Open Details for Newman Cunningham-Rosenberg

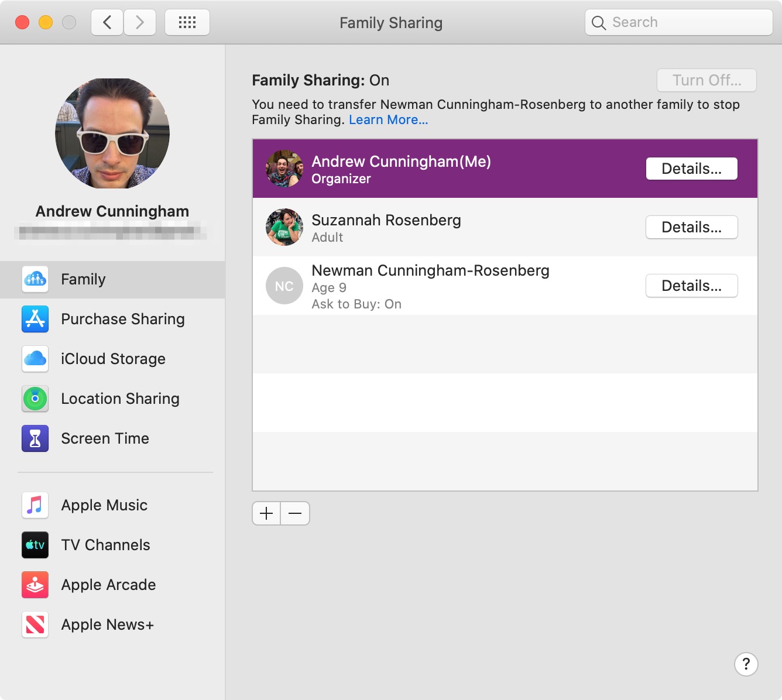[x=691, y=286]
